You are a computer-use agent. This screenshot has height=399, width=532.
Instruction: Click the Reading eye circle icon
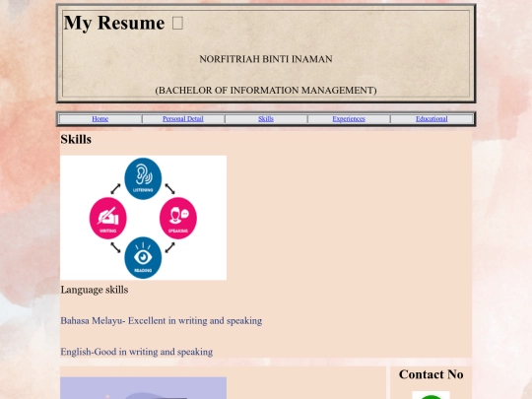(143, 258)
